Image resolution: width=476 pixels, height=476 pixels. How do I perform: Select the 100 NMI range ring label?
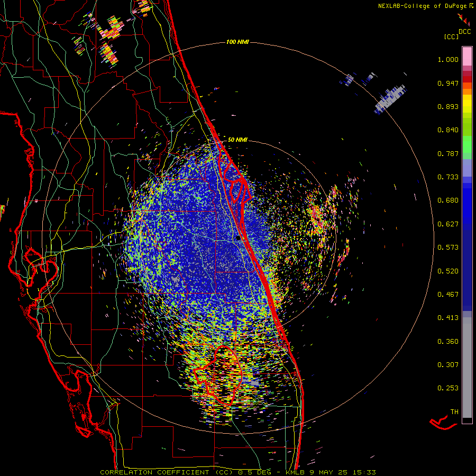coord(237,42)
